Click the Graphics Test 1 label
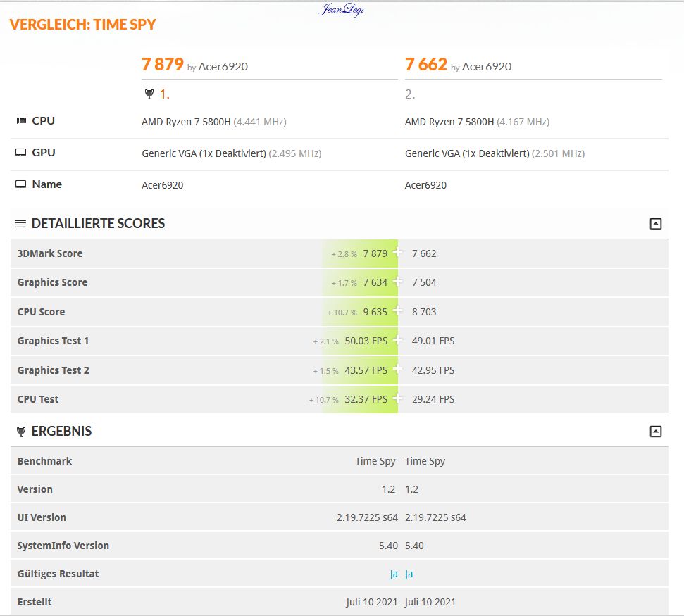 (54, 341)
